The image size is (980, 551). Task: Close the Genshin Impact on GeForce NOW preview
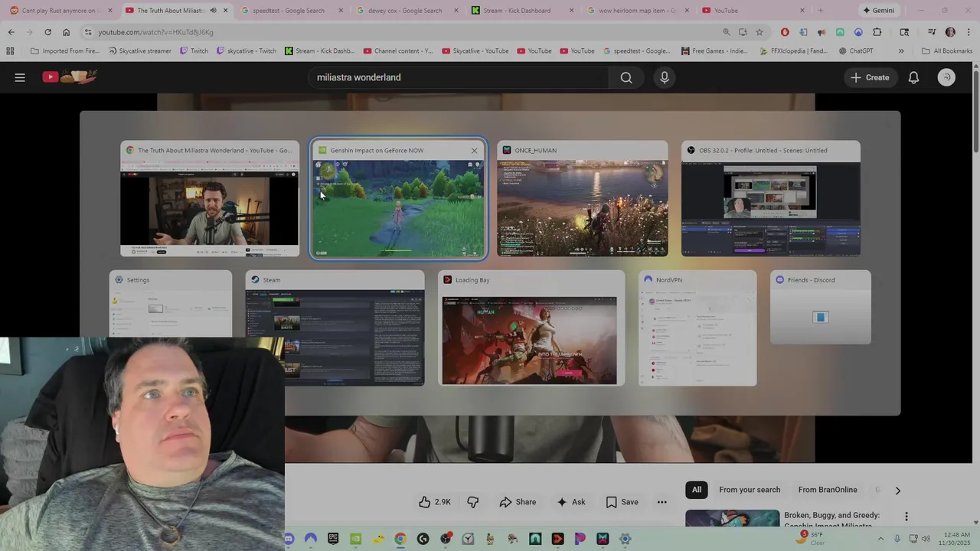474,151
